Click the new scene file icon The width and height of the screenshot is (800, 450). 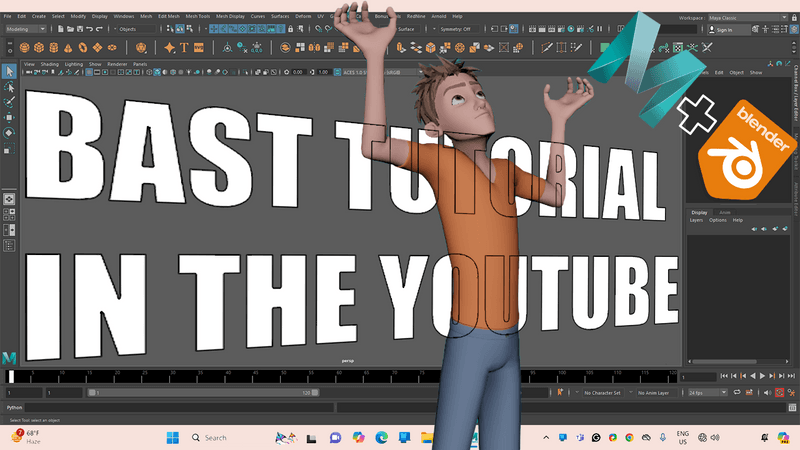(x=61, y=29)
